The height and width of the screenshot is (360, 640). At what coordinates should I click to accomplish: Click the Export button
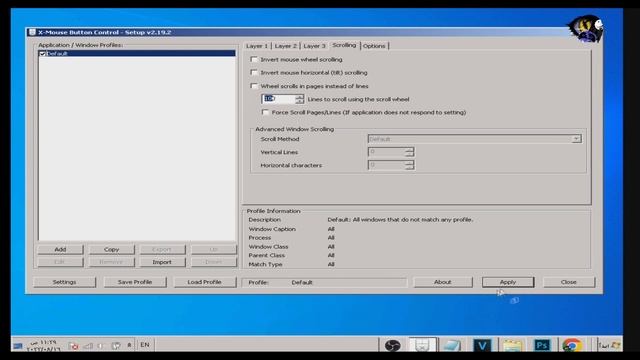[162, 249]
